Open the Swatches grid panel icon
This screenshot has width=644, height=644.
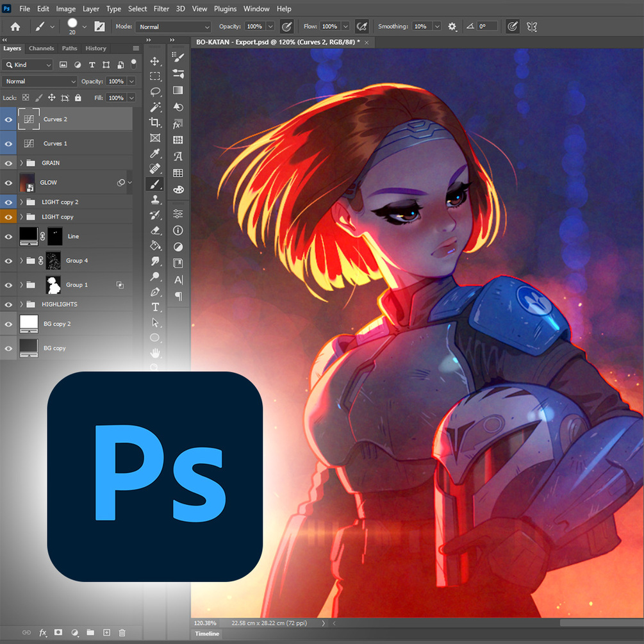click(178, 173)
